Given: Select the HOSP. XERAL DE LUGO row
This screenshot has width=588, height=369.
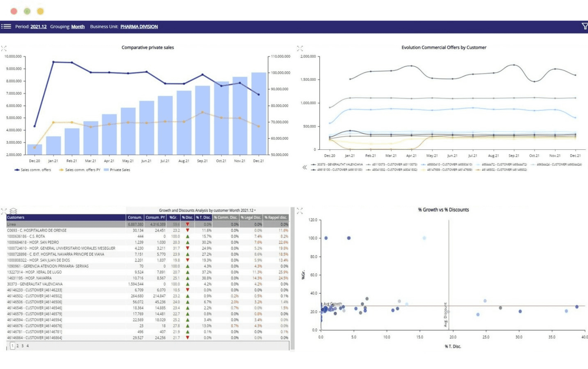Looking at the screenshot, I should pos(34,272).
